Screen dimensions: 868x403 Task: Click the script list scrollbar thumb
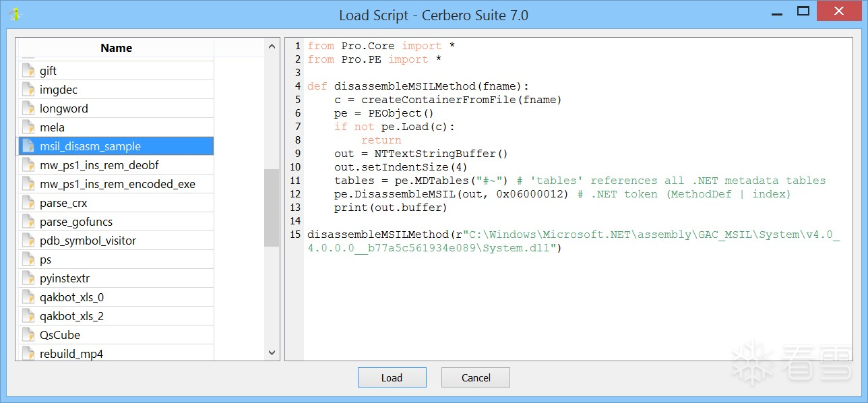click(272, 208)
